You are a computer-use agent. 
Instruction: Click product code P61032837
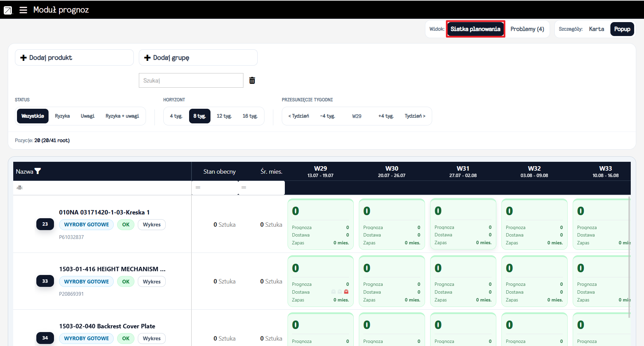(71, 237)
